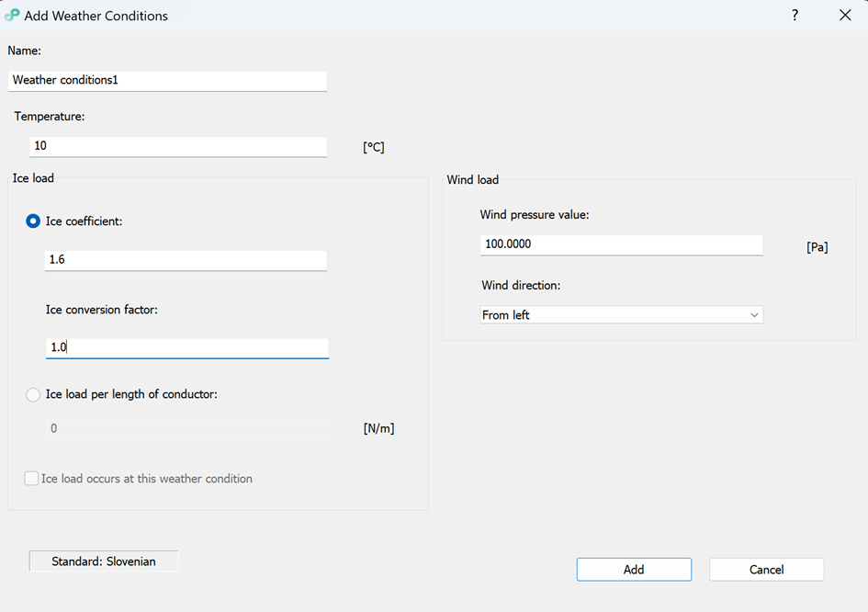The width and height of the screenshot is (868, 612).
Task: Click the question mark help button
Action: [x=795, y=16]
